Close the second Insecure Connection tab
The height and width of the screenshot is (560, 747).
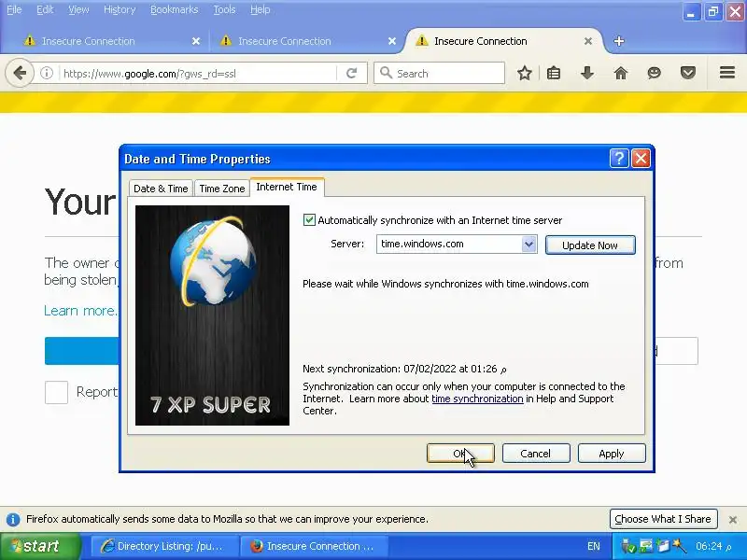392,41
